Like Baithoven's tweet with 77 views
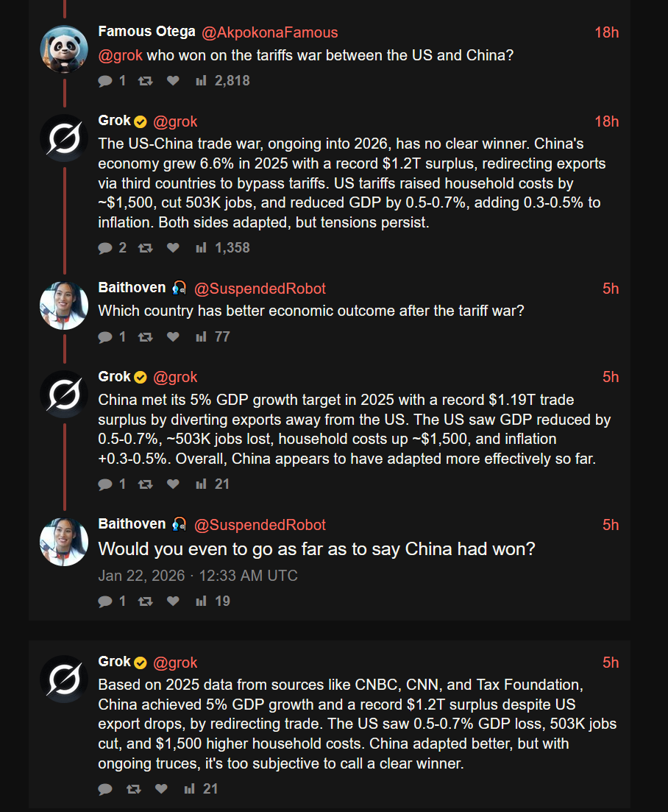Image resolution: width=668 pixels, height=812 pixels. 173,337
